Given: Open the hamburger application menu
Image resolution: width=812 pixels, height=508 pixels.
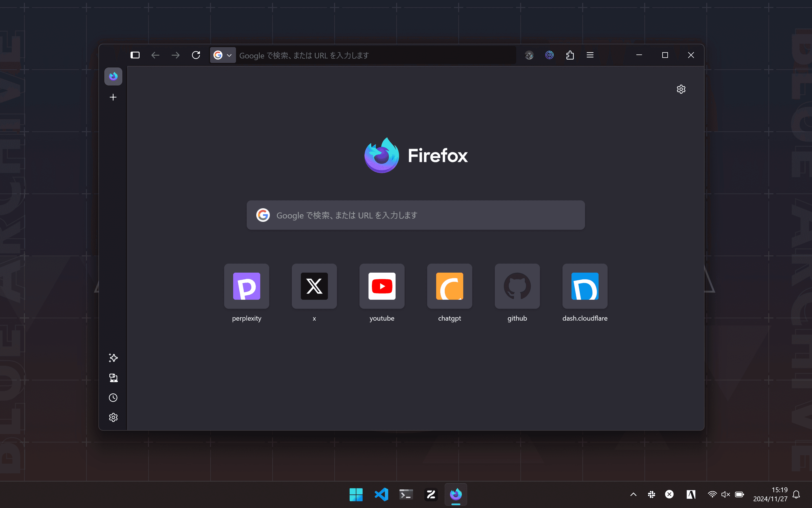Looking at the screenshot, I should [x=590, y=55].
